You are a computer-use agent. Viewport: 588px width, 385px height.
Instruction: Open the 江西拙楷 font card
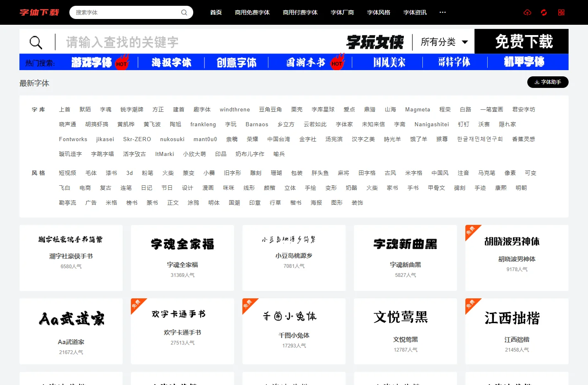click(517, 331)
